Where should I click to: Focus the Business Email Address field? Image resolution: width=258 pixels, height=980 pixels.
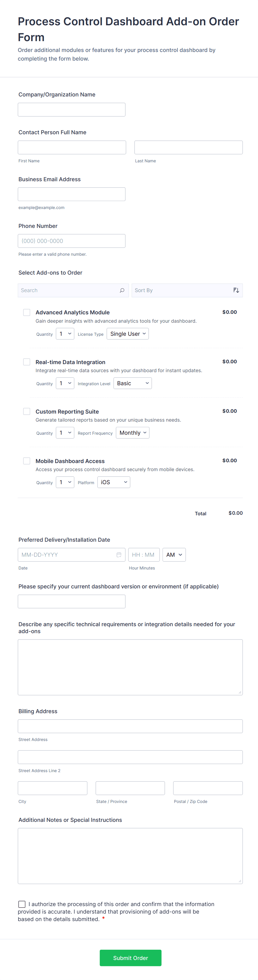[x=71, y=194]
